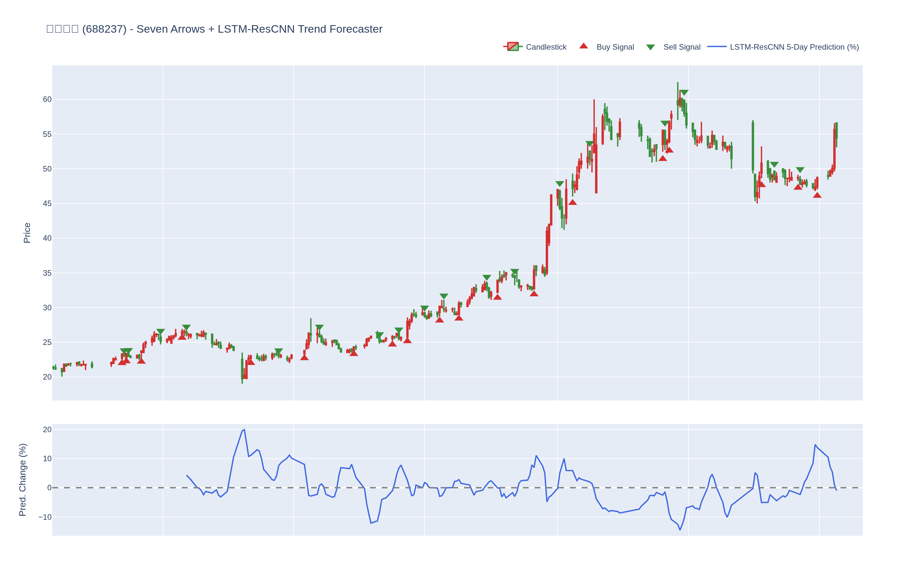Click the rightmost buy signal marker near 46
The width and height of the screenshot is (915, 588).
(x=817, y=195)
